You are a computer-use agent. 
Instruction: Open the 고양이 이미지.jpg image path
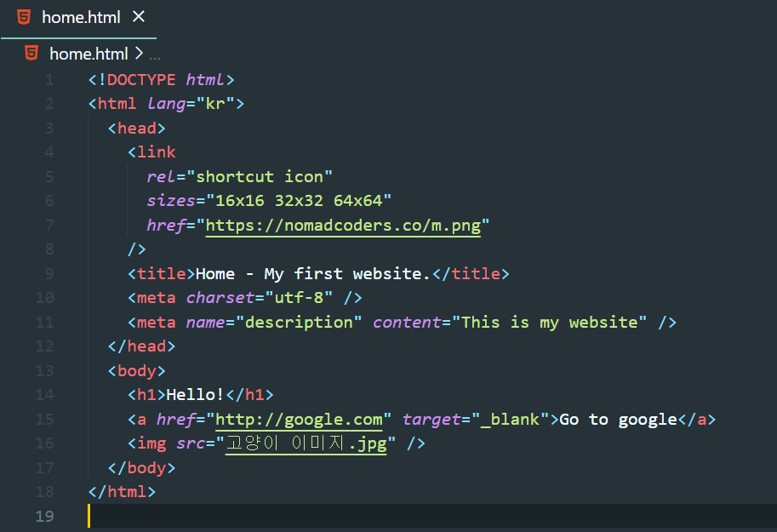pyautogui.click(x=306, y=443)
